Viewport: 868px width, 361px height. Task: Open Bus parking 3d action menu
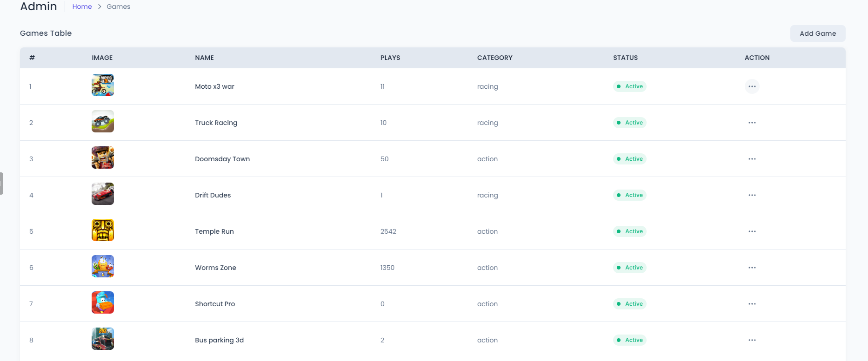[x=752, y=340]
